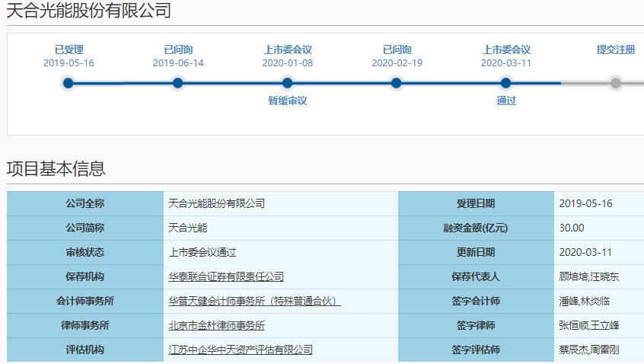Viewport: 644px width, 364px height.
Task: Select the 顾培培,汪晓东 sponsor representatives cell
Action: pyautogui.click(x=590, y=276)
